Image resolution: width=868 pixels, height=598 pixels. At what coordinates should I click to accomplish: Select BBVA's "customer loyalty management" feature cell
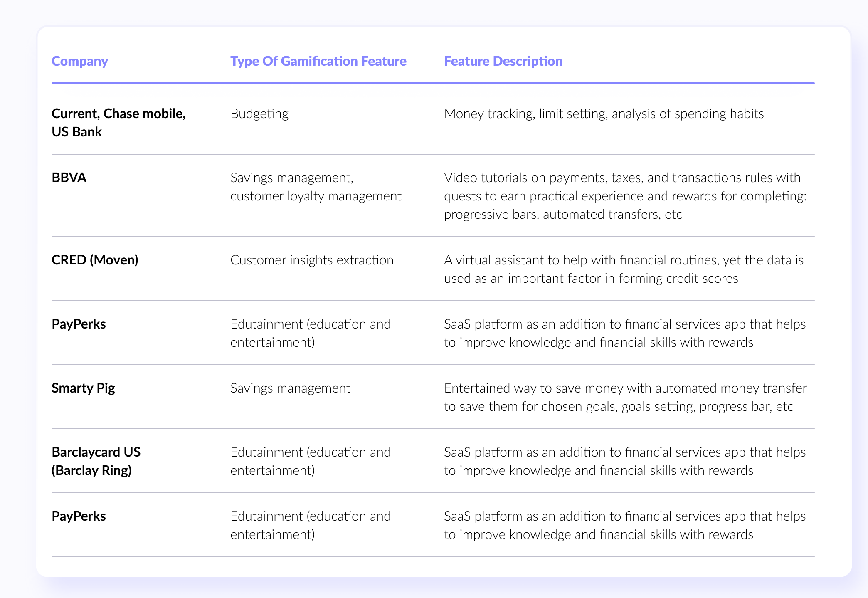316,187
